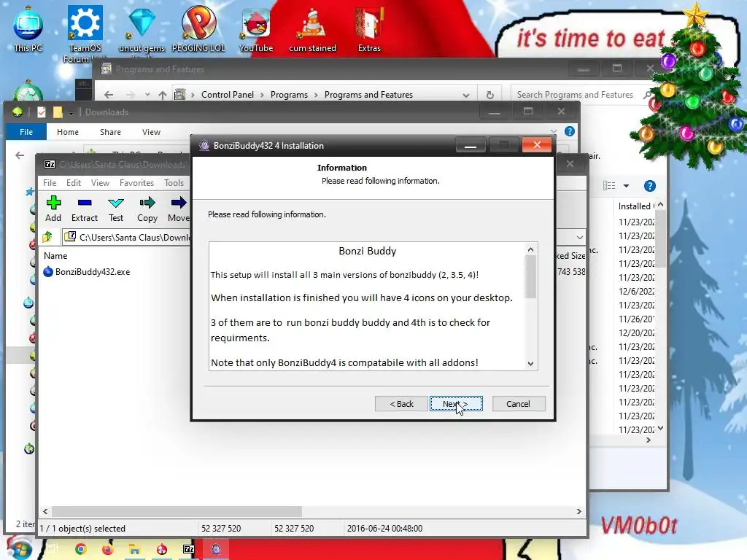The width and height of the screenshot is (747, 560).
Task: Open the Extras desktop icon
Action: 369,28
